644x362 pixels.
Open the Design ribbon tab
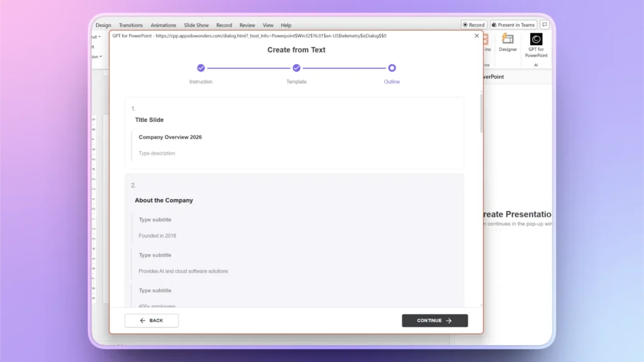coord(104,25)
